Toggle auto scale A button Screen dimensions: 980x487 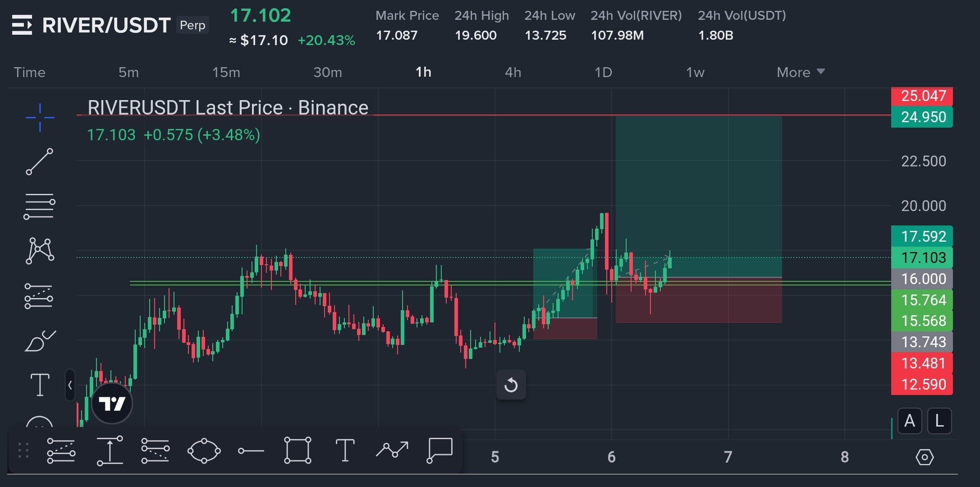pos(910,421)
